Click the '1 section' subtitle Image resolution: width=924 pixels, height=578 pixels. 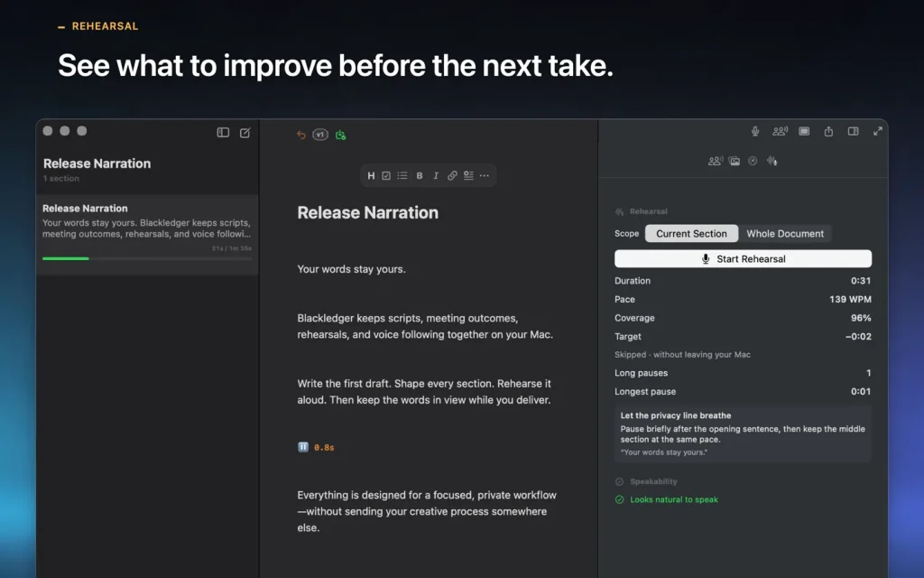coord(60,179)
